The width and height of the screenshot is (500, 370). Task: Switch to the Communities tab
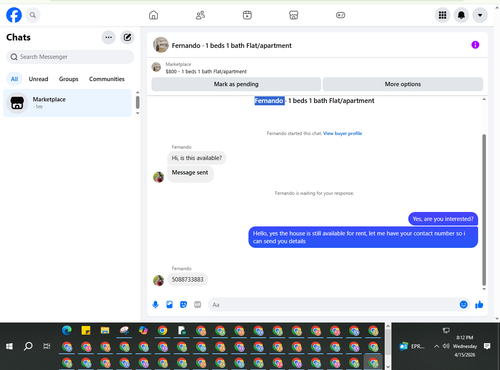(x=107, y=79)
